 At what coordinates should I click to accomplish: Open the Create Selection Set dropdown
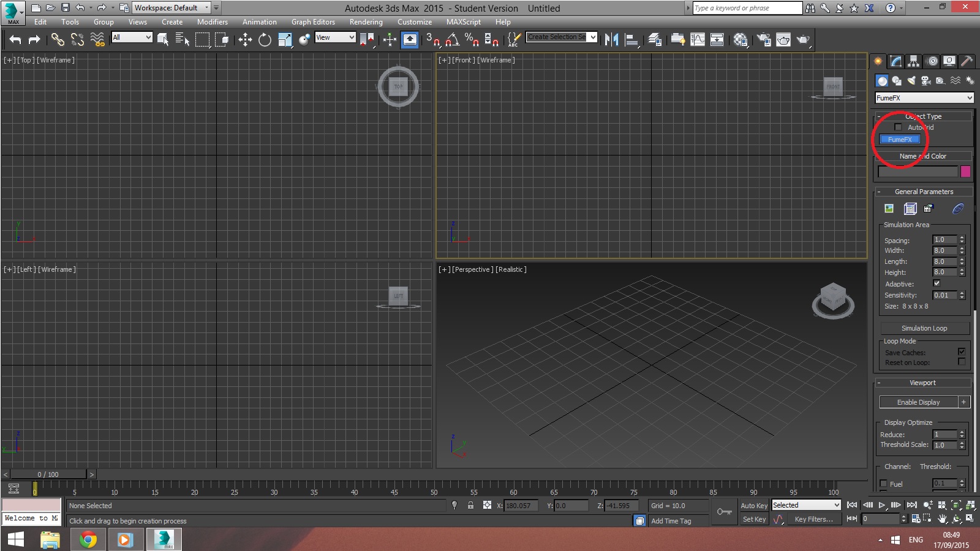pos(562,37)
